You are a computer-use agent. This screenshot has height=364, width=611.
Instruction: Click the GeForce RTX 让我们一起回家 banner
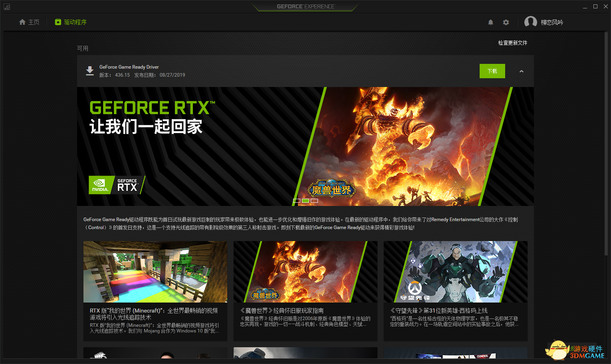coord(305,146)
